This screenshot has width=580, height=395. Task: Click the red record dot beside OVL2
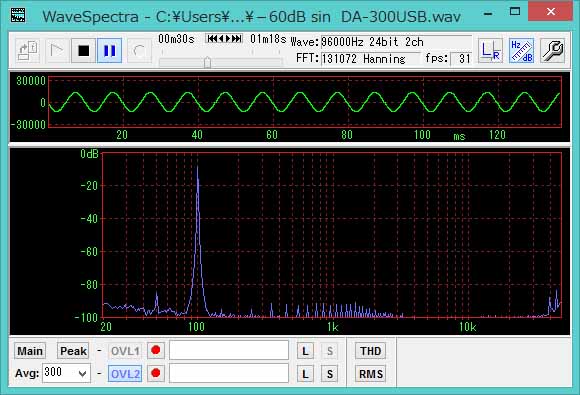tap(156, 373)
